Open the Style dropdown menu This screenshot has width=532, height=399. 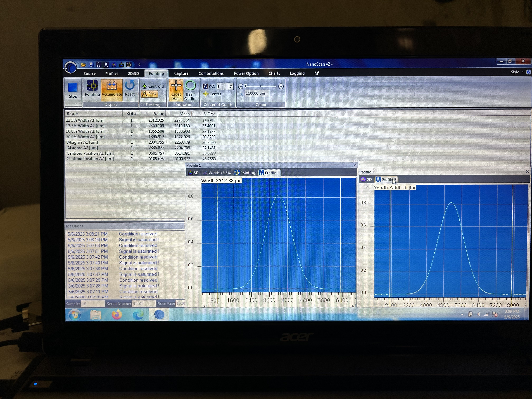(517, 72)
